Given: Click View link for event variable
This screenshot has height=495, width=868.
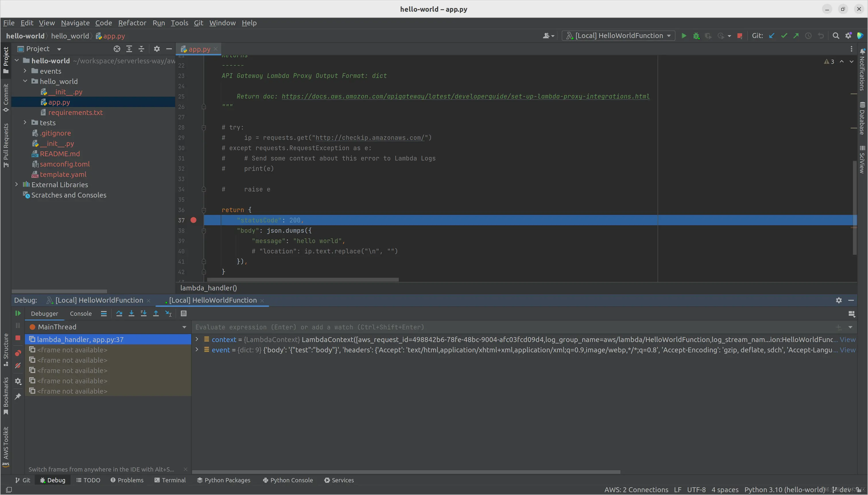Looking at the screenshot, I should (x=847, y=350).
